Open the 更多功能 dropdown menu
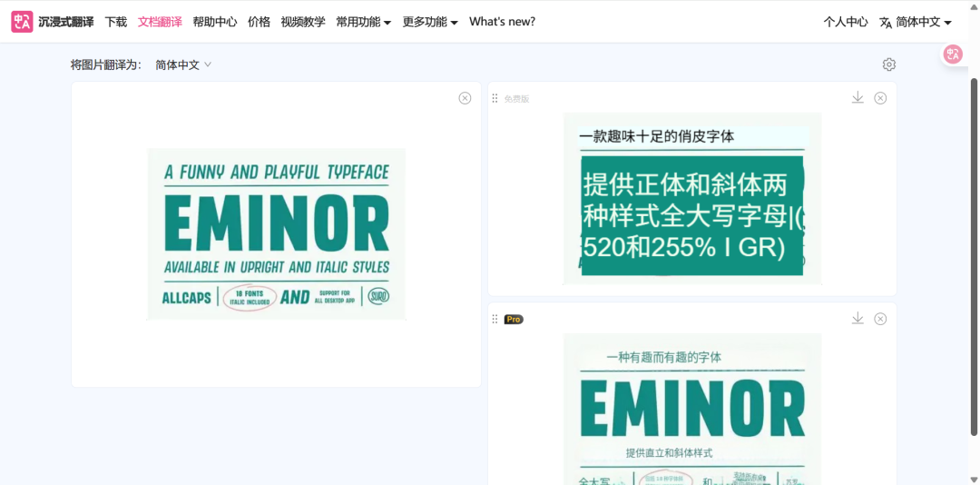Viewport: 980px width, 485px height. click(430, 22)
